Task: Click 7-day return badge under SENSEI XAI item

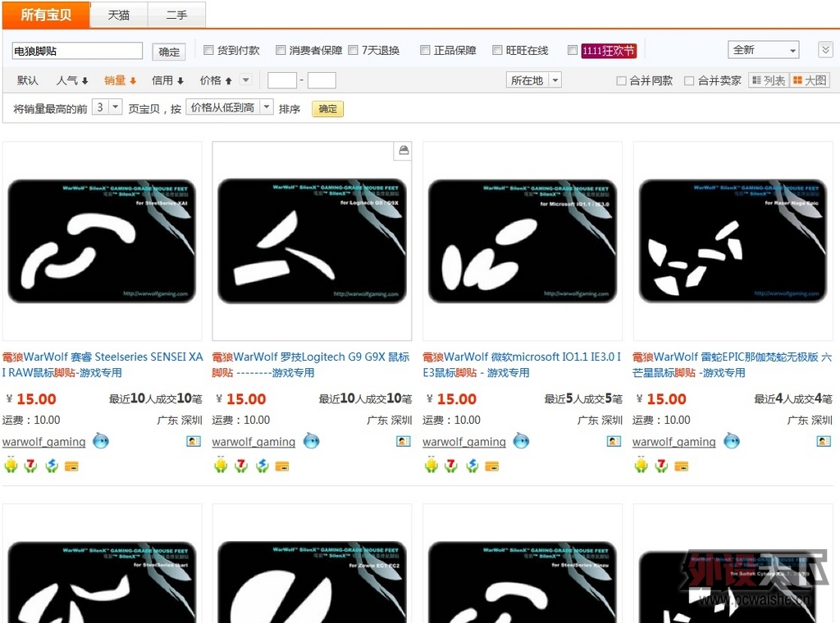Action: pyautogui.click(x=31, y=466)
